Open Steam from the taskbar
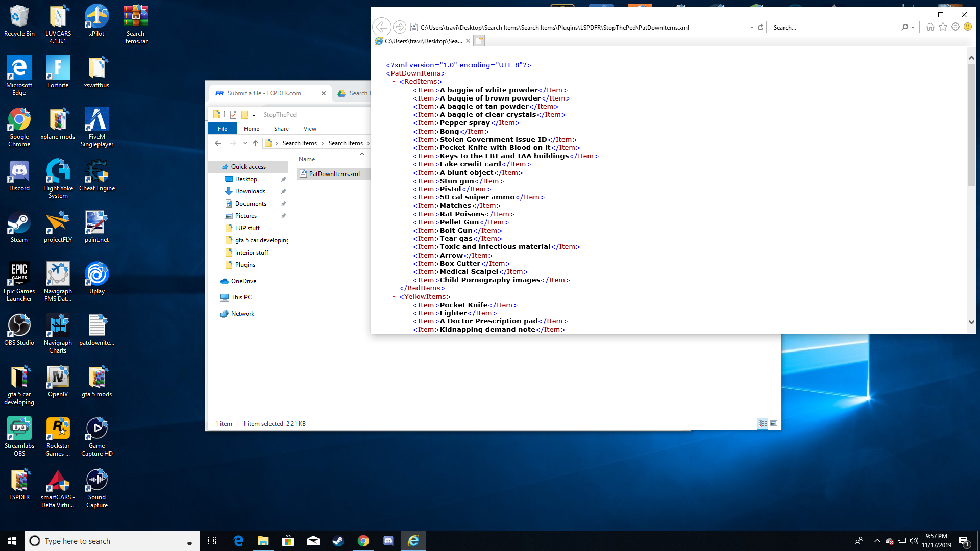The width and height of the screenshot is (980, 551). click(x=338, y=541)
